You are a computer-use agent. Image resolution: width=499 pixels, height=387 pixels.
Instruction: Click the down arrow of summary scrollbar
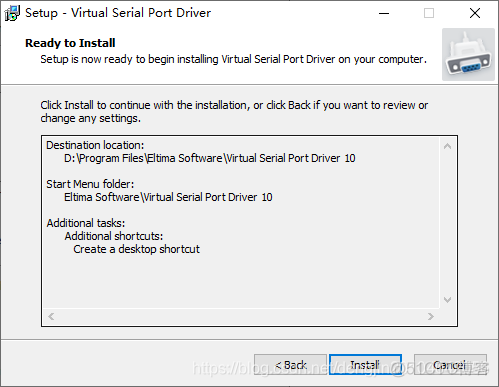coord(448,300)
